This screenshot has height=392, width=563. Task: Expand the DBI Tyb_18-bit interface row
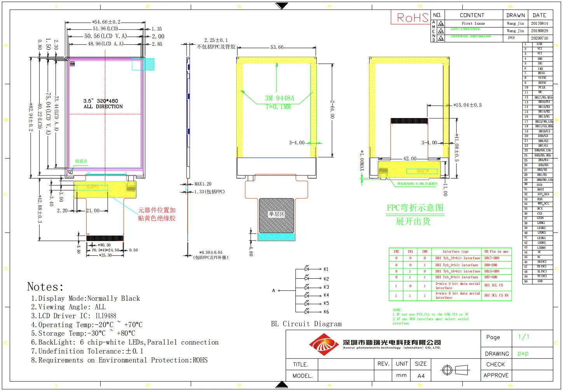[457, 258]
